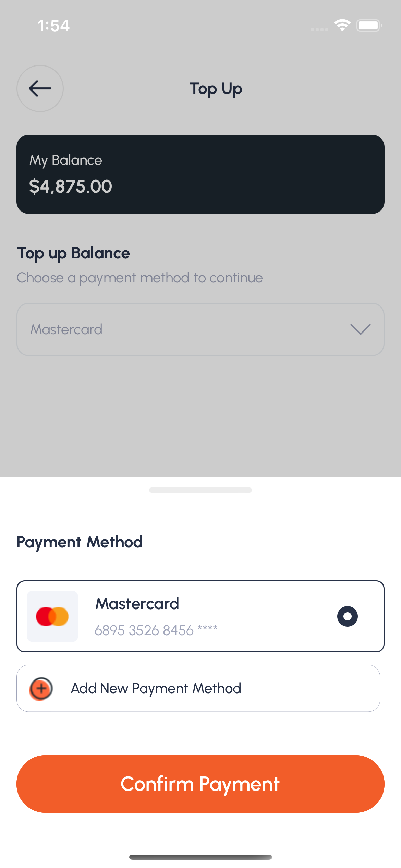Click the Top Up page title
401x868 pixels.
click(216, 89)
